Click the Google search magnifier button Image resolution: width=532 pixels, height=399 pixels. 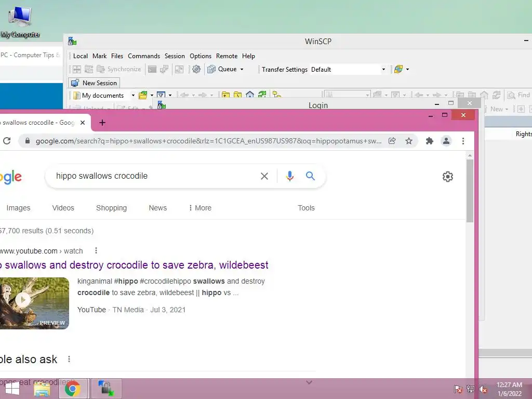tap(310, 176)
